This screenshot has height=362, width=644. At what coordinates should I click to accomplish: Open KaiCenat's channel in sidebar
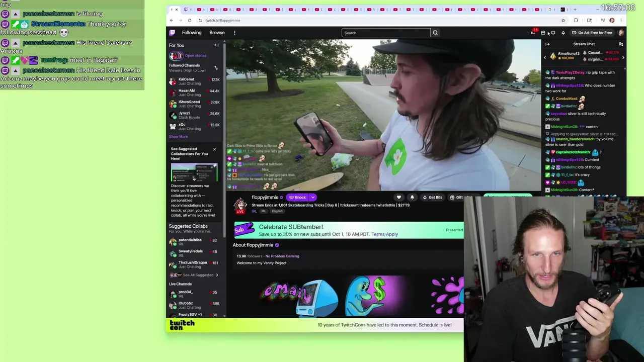point(194,81)
